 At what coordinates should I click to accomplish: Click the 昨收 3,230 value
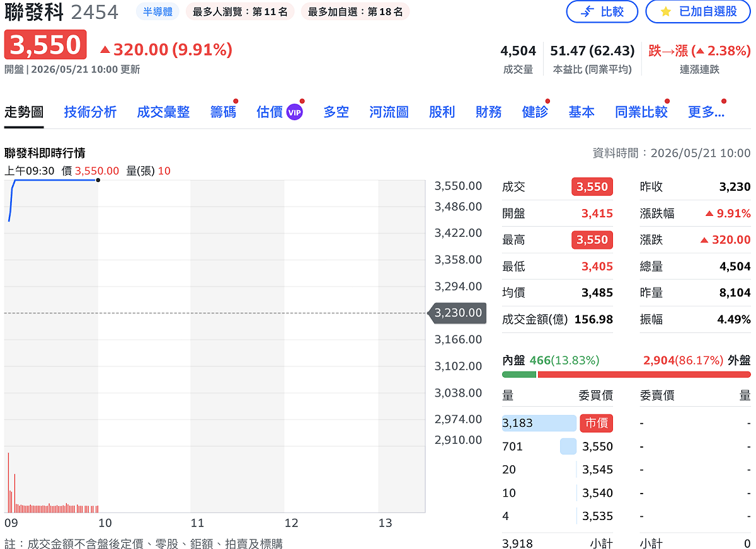click(x=735, y=187)
